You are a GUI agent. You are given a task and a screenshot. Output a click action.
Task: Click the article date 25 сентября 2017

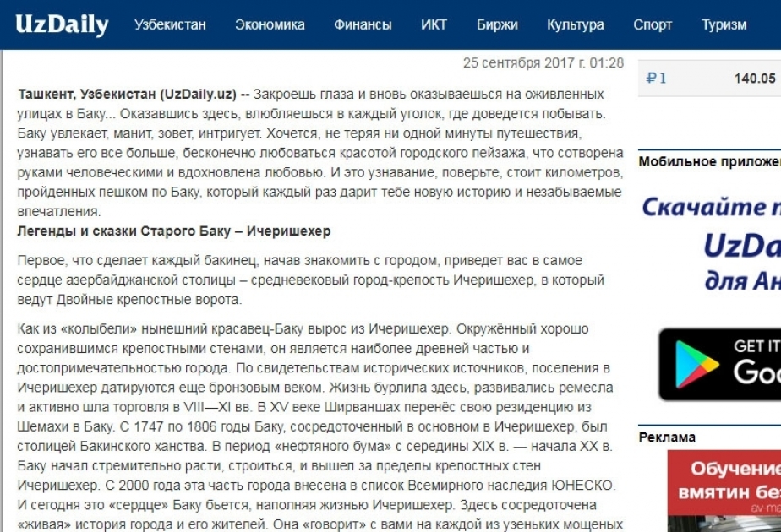coord(543,62)
